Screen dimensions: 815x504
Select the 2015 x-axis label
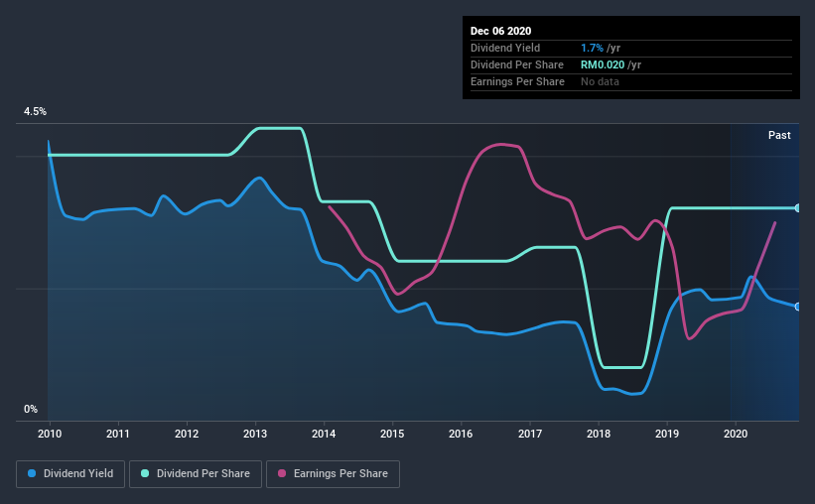tap(392, 434)
